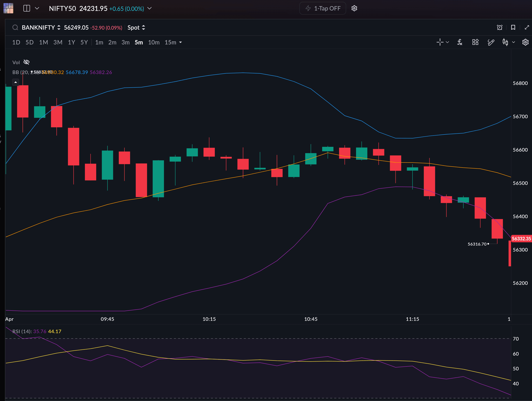Open the Spot segment selector
532x401 pixels.
pos(136,28)
